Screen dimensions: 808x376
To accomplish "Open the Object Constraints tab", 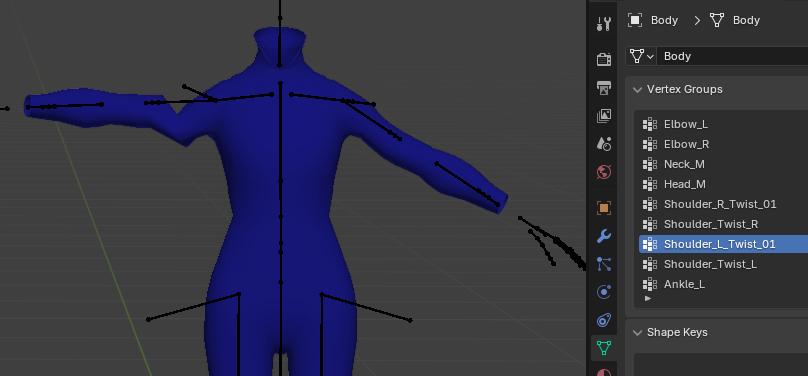I will (x=603, y=320).
